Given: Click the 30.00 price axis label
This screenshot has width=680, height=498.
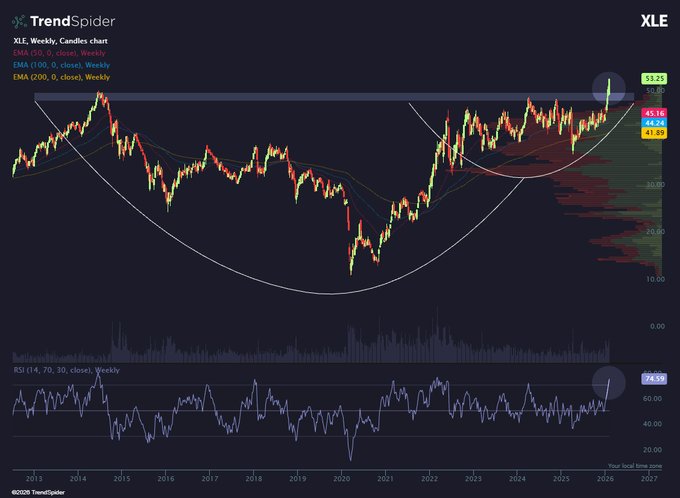Looking at the screenshot, I should click(655, 184).
